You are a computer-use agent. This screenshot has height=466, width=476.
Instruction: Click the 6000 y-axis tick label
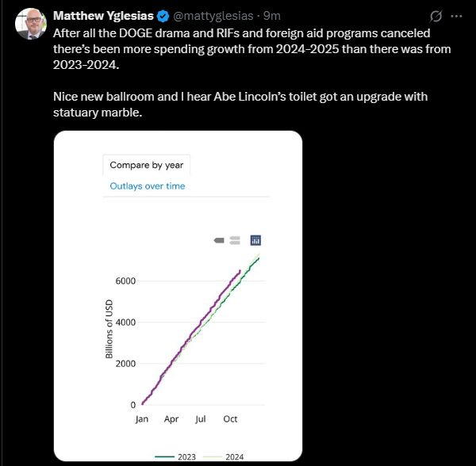124,281
